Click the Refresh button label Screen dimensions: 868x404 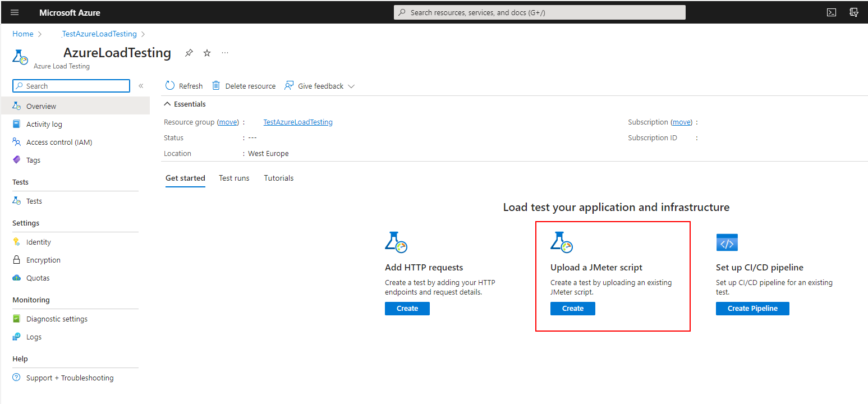(191, 86)
